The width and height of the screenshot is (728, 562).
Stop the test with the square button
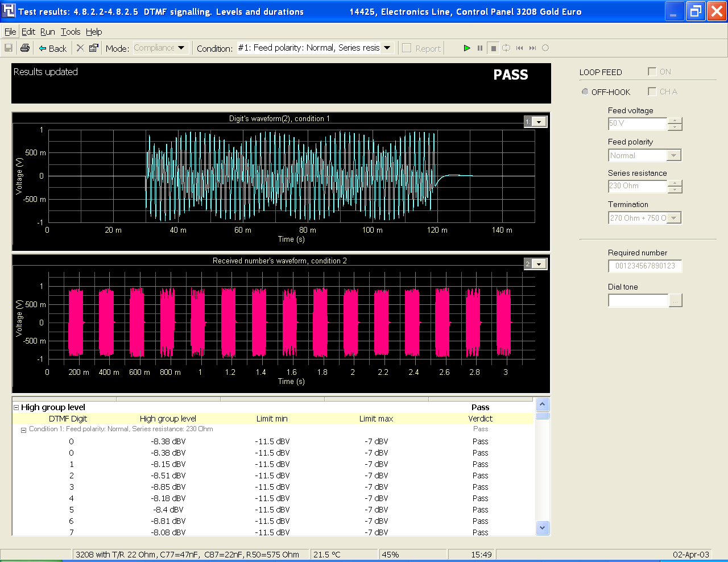(493, 48)
